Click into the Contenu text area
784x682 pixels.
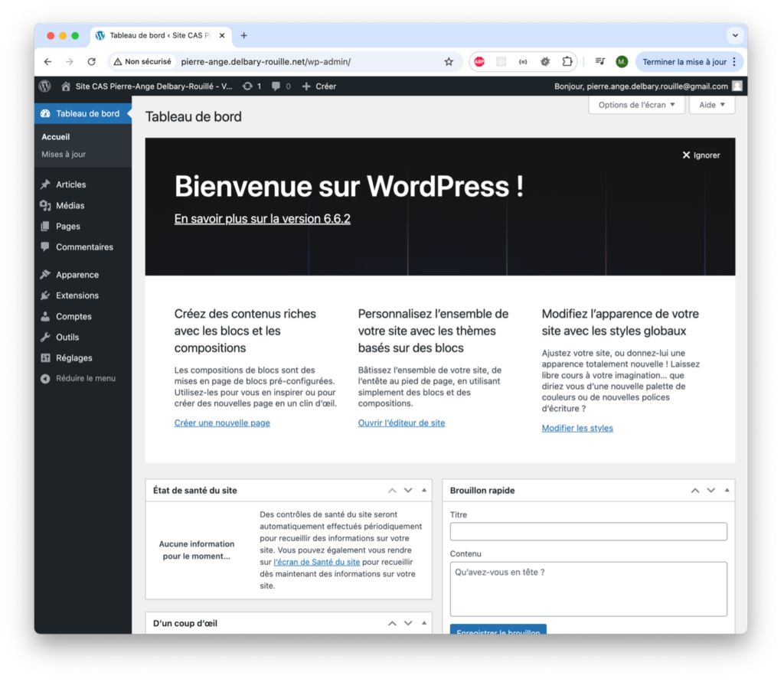click(x=589, y=589)
